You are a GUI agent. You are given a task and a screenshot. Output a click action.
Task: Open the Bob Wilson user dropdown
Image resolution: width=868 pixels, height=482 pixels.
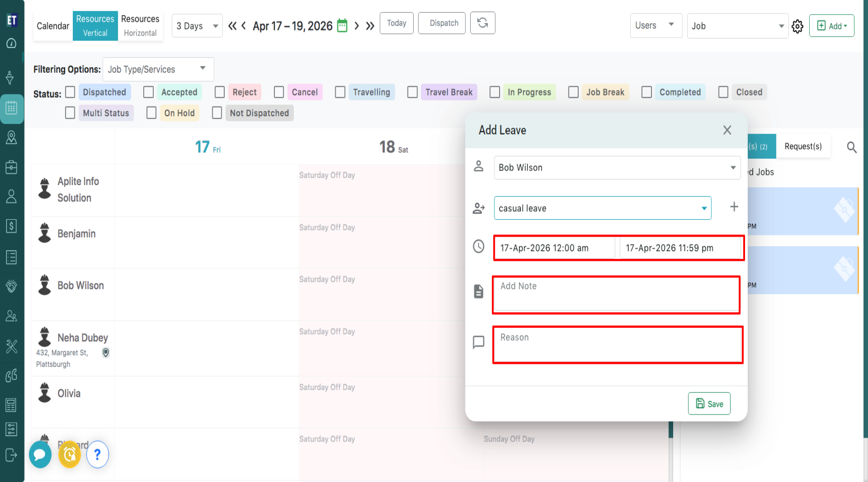click(x=617, y=168)
